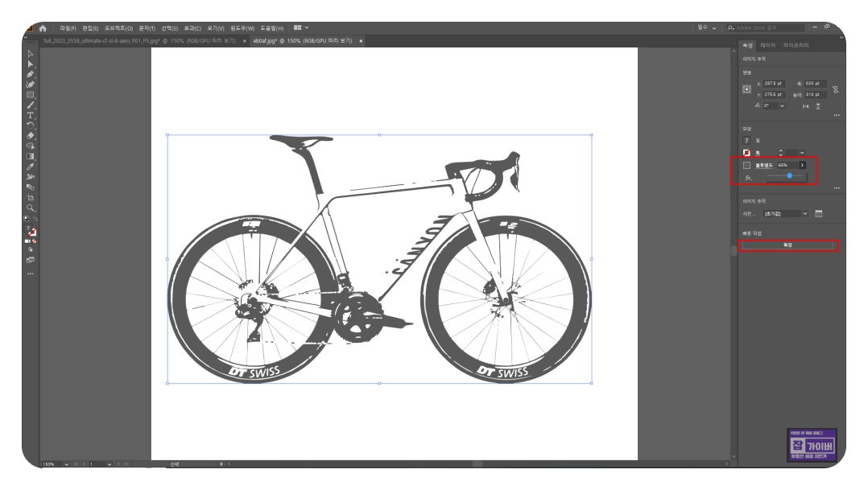Screen dimensions: 868x490
Task: Select the Rectangle tool
Action: [31, 95]
